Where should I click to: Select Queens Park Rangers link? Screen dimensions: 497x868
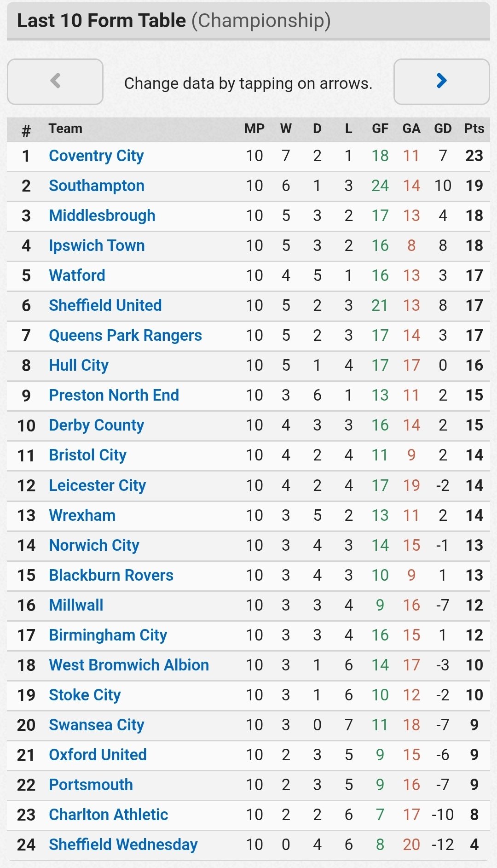coord(125,335)
